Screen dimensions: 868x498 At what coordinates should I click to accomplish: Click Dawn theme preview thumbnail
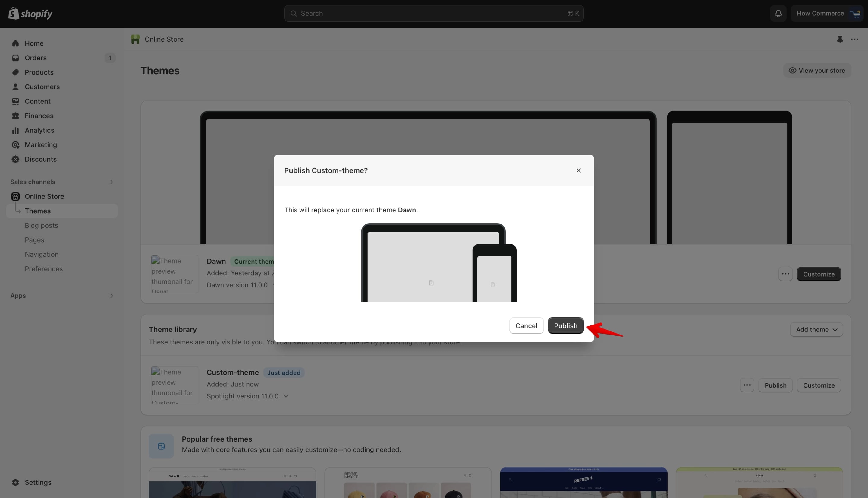coord(175,274)
